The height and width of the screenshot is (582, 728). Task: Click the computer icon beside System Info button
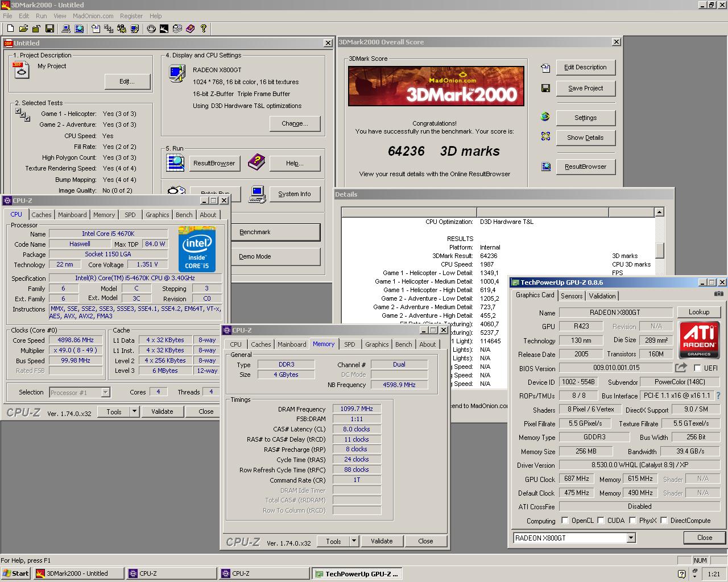257,194
